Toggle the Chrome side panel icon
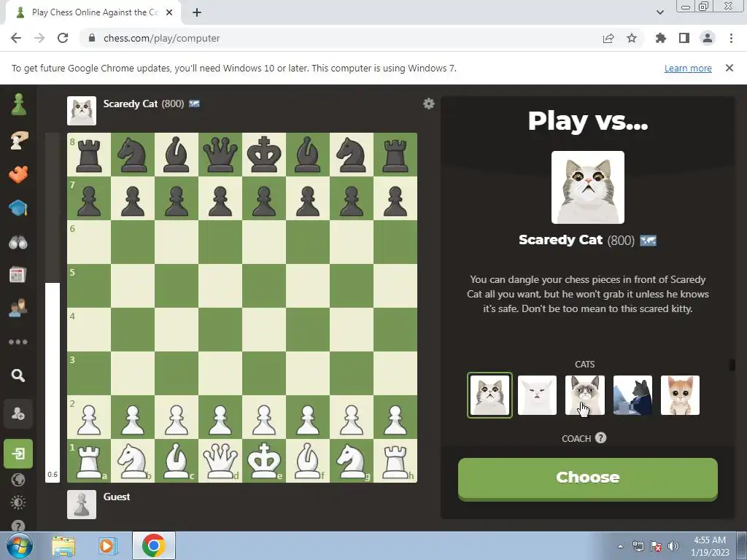 tap(684, 38)
